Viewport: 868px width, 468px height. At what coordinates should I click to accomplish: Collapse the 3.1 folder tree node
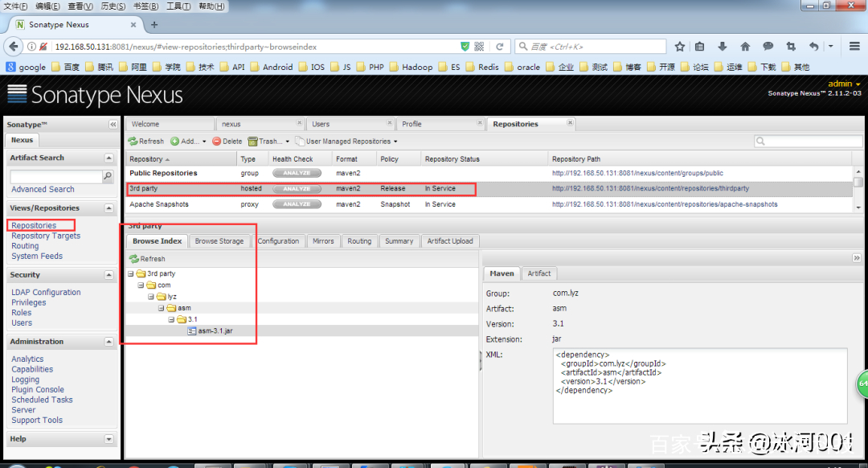pyautogui.click(x=171, y=319)
